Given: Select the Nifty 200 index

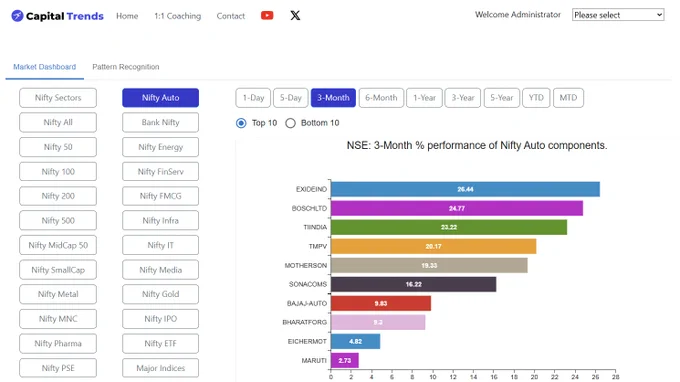Looking at the screenshot, I should (x=58, y=196).
